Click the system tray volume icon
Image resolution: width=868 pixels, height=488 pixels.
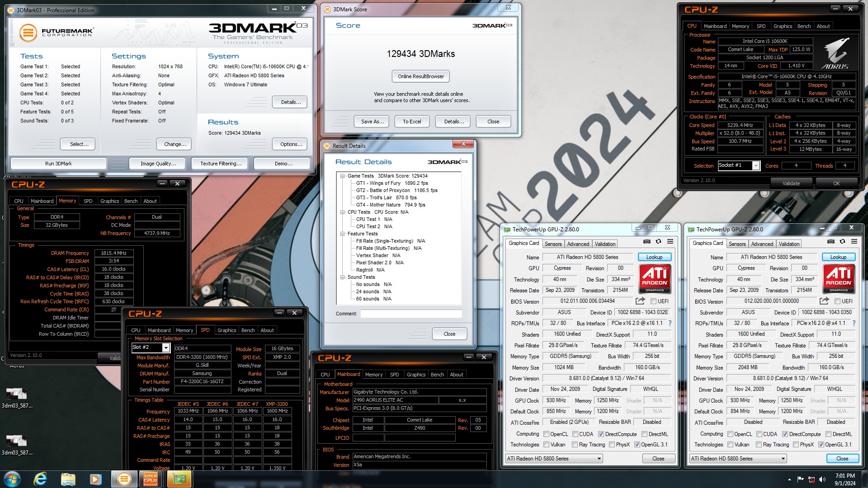(x=822, y=479)
